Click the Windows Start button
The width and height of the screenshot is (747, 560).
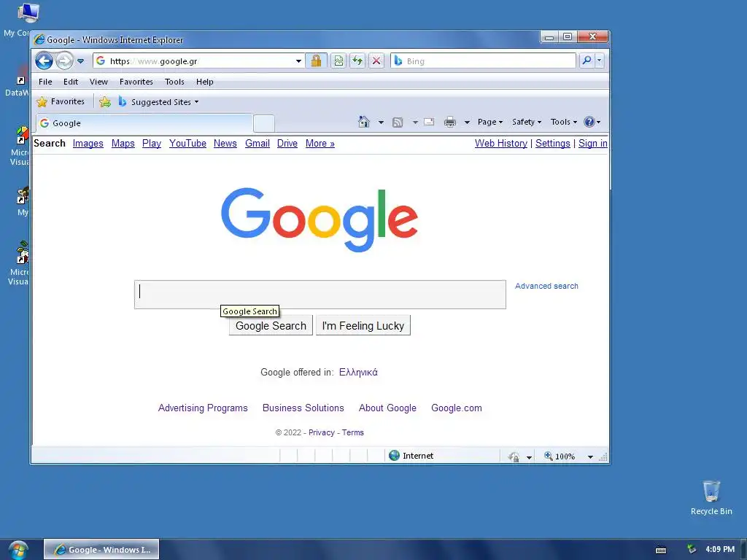(18, 550)
